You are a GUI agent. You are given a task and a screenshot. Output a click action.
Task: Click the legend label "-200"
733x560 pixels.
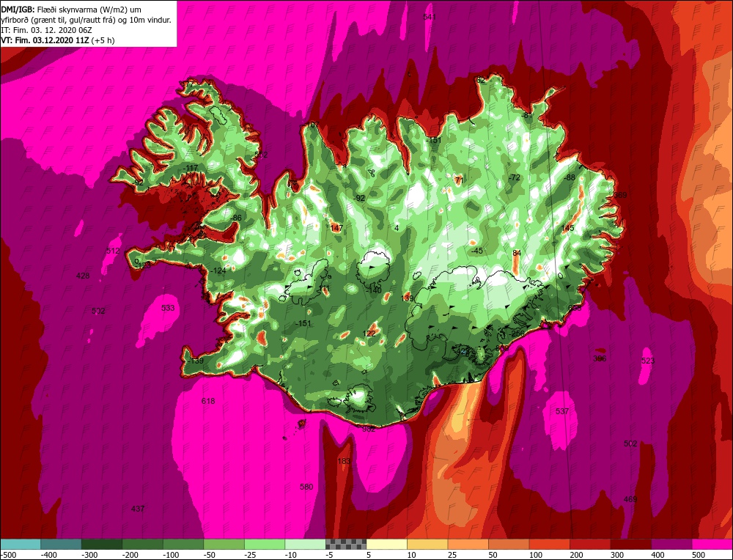(130, 555)
